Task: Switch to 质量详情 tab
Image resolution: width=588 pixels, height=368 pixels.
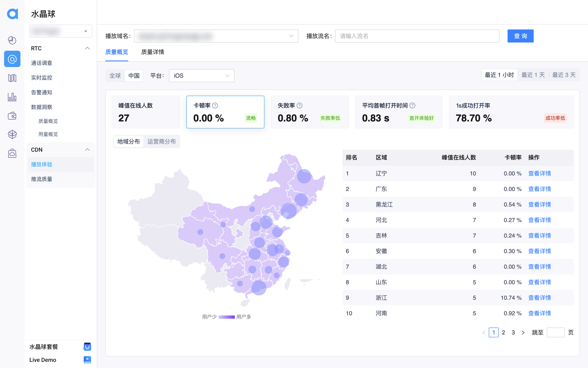Action: click(153, 52)
